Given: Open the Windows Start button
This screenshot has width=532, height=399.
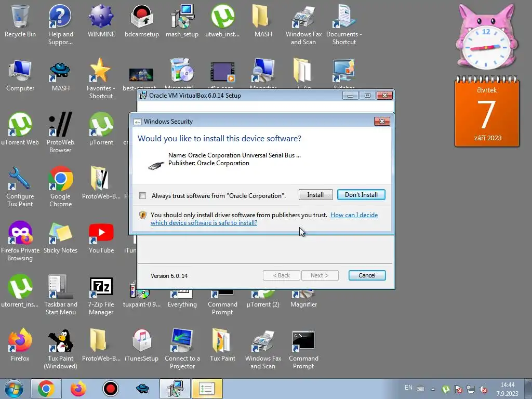Looking at the screenshot, I should (x=14, y=389).
